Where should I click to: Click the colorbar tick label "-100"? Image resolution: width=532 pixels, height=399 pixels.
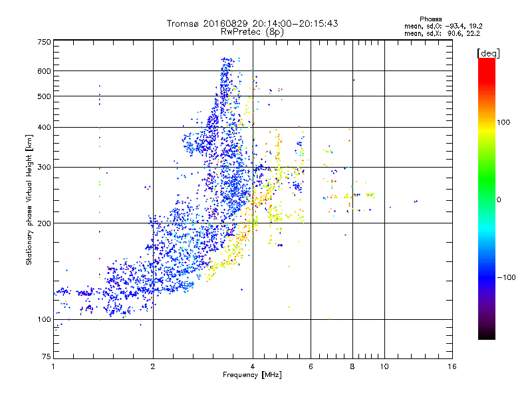(x=506, y=277)
